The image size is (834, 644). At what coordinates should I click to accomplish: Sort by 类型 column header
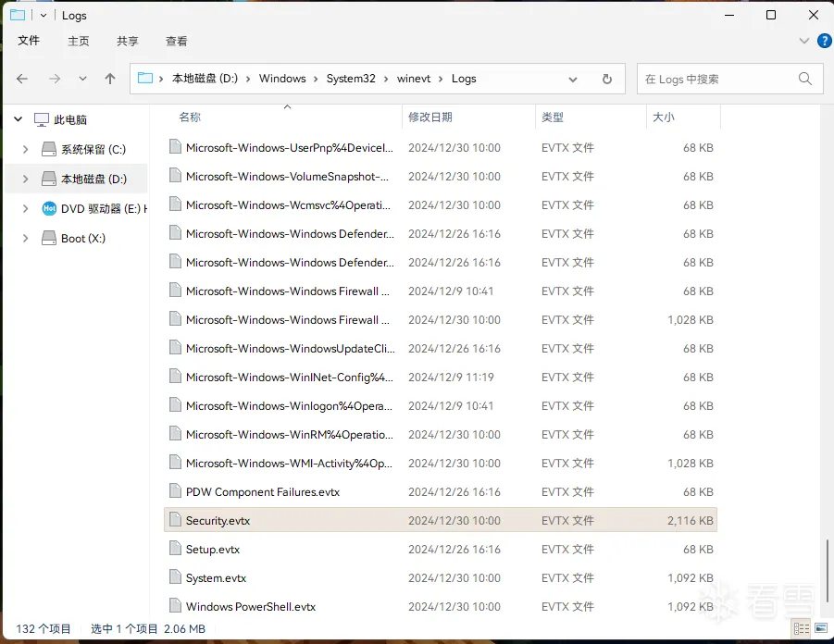[x=553, y=117]
